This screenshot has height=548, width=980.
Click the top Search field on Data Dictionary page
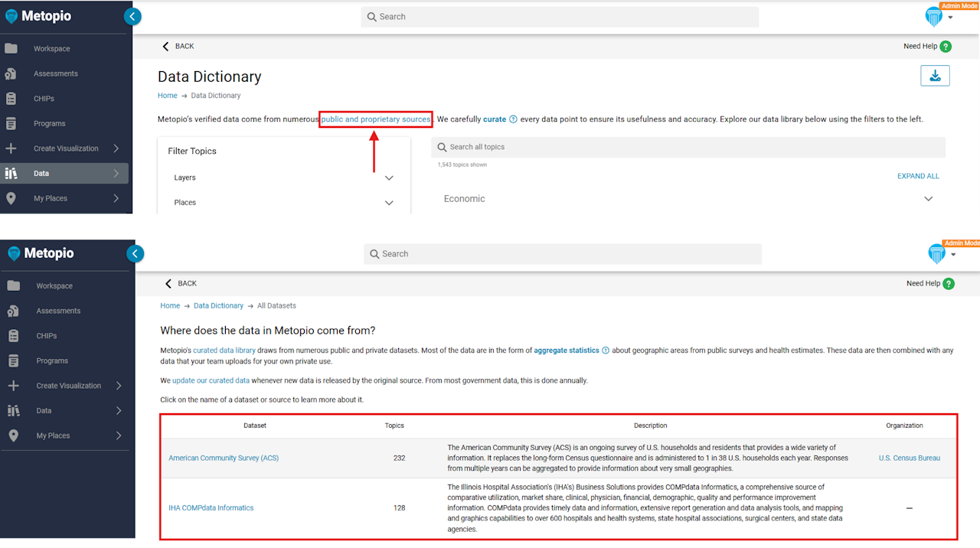(560, 17)
